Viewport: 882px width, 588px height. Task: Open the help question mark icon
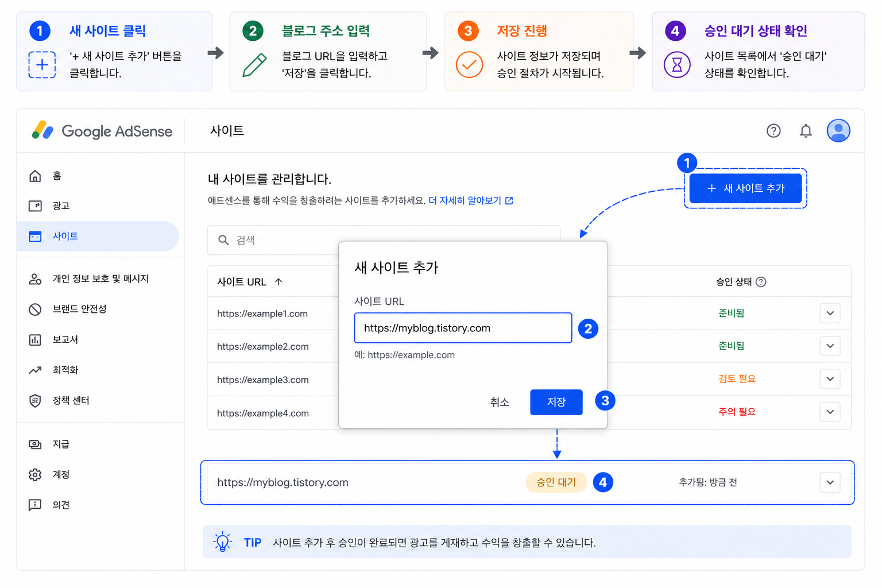point(773,131)
